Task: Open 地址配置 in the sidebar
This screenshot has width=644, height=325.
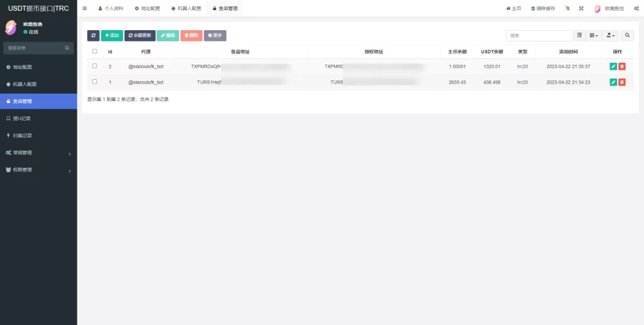Action: [38, 67]
